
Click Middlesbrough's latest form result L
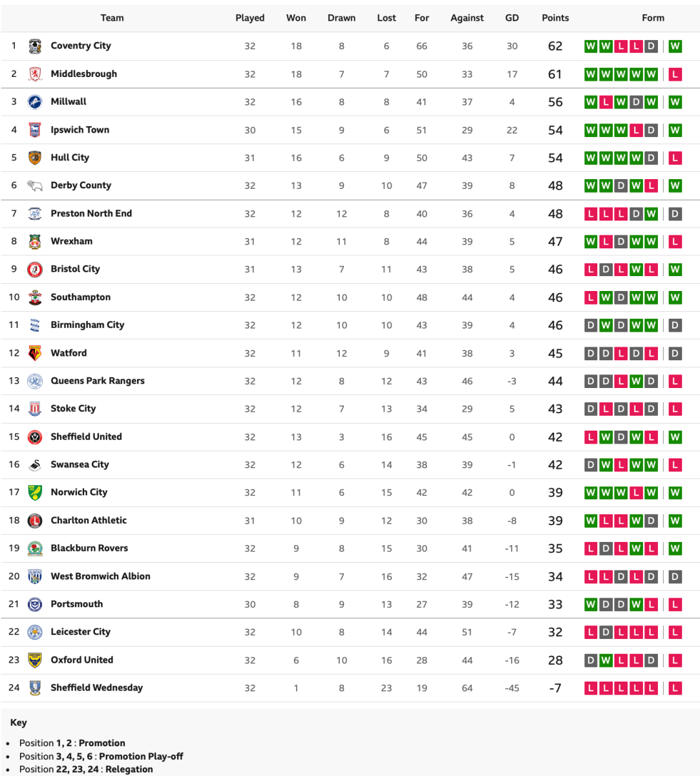[675, 74]
